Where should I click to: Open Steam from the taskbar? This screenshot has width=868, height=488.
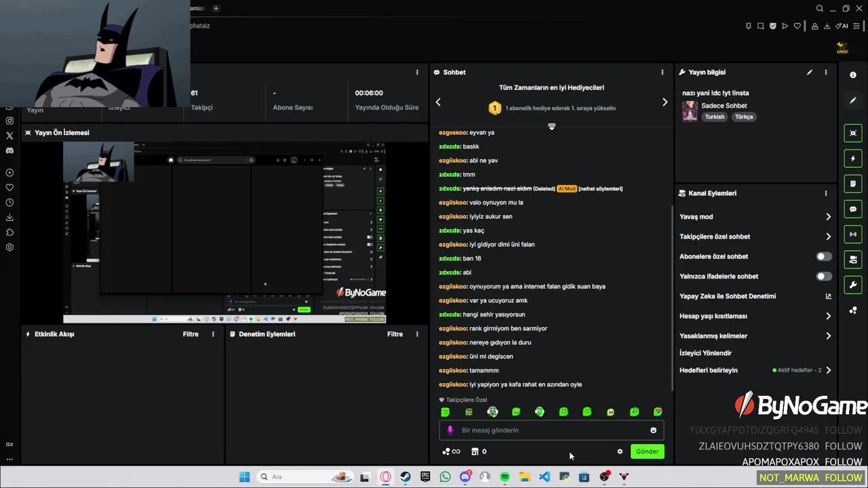click(x=405, y=477)
